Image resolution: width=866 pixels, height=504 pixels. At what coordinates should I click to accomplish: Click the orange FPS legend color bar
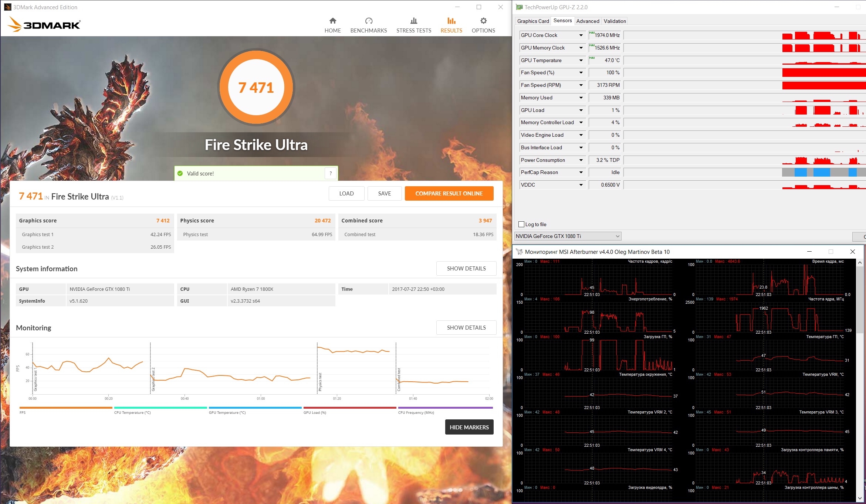66,408
